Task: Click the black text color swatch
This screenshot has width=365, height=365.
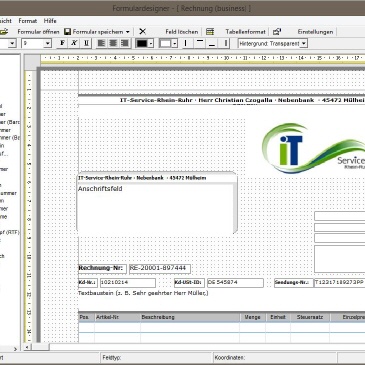Action: pyautogui.click(x=142, y=43)
